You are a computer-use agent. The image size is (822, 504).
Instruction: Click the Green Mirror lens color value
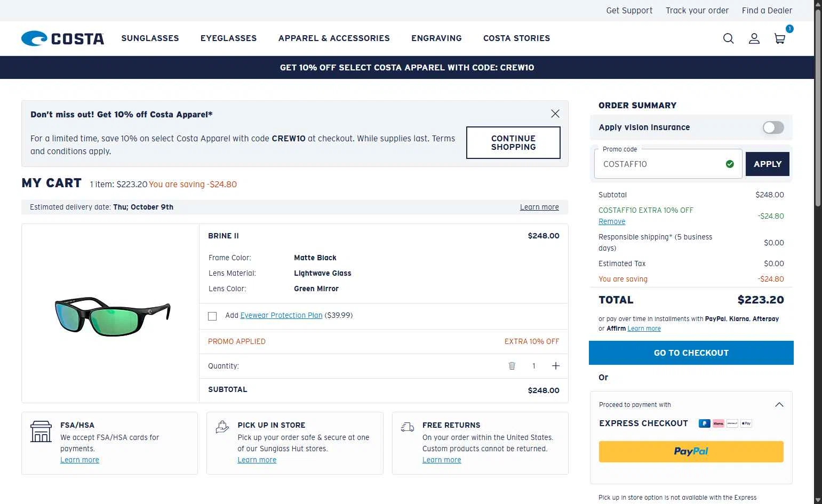click(x=316, y=289)
